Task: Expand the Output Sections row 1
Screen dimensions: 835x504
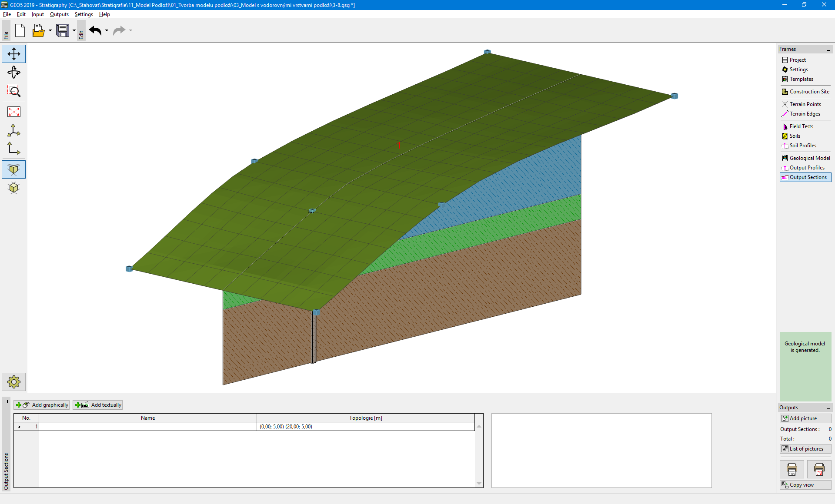Action: (x=20, y=427)
